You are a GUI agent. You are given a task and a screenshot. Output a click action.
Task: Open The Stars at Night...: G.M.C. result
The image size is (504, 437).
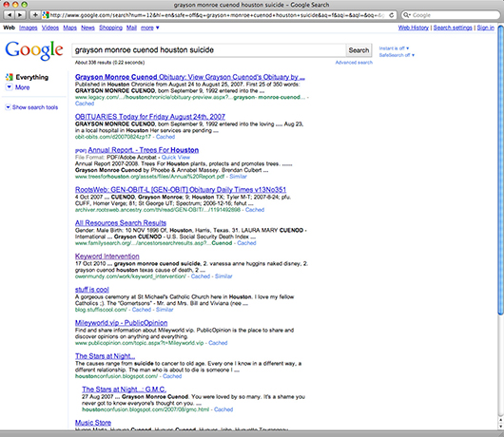point(124,389)
